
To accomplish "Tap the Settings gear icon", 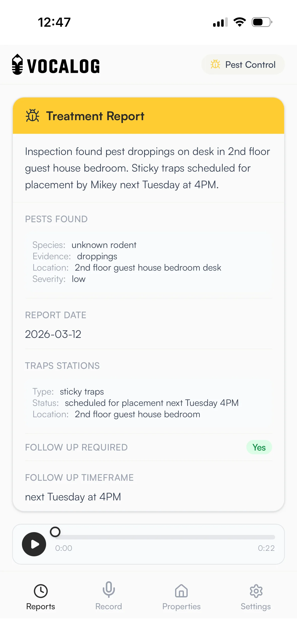I will click(x=256, y=591).
